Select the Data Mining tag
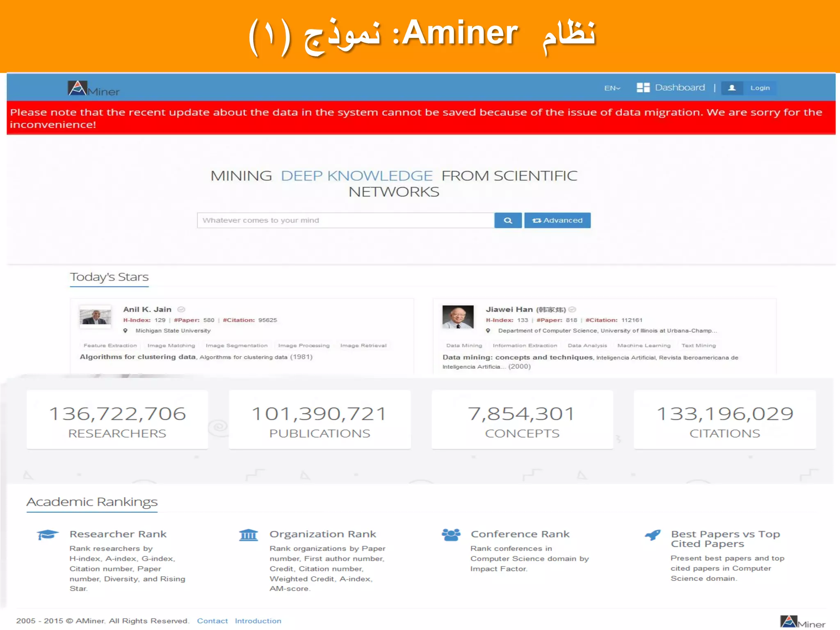 (x=464, y=345)
